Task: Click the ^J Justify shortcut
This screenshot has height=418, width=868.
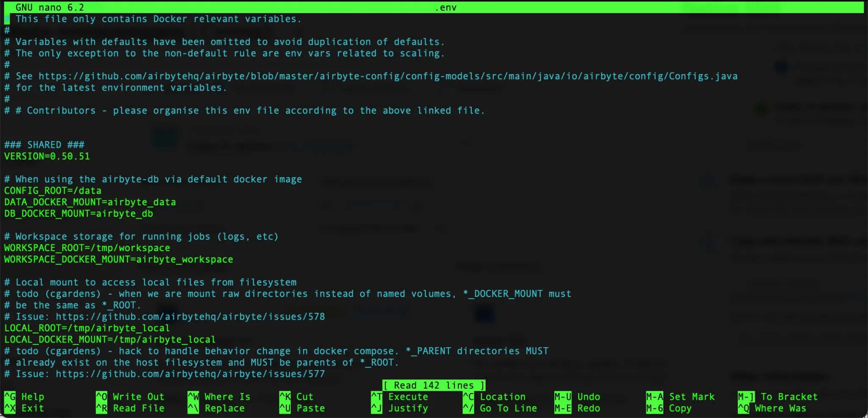Action: pos(400,408)
